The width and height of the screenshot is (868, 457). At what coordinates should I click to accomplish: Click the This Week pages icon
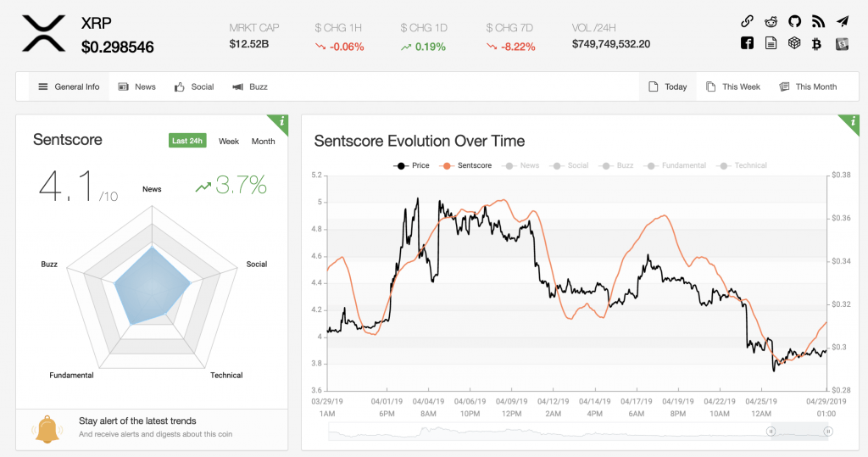(x=711, y=86)
